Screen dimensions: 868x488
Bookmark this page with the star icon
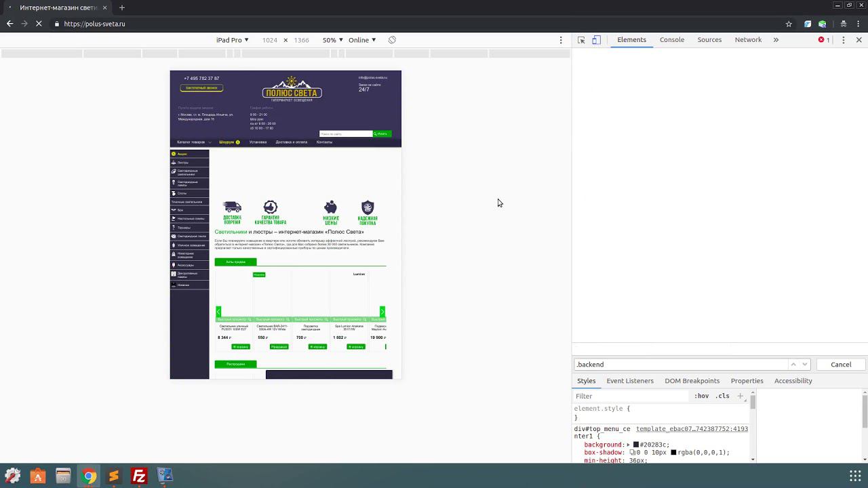point(789,24)
